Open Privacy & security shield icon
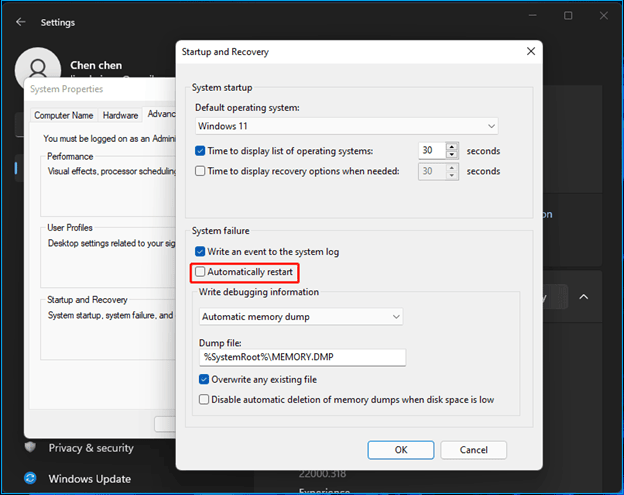624x495 pixels. coord(30,447)
